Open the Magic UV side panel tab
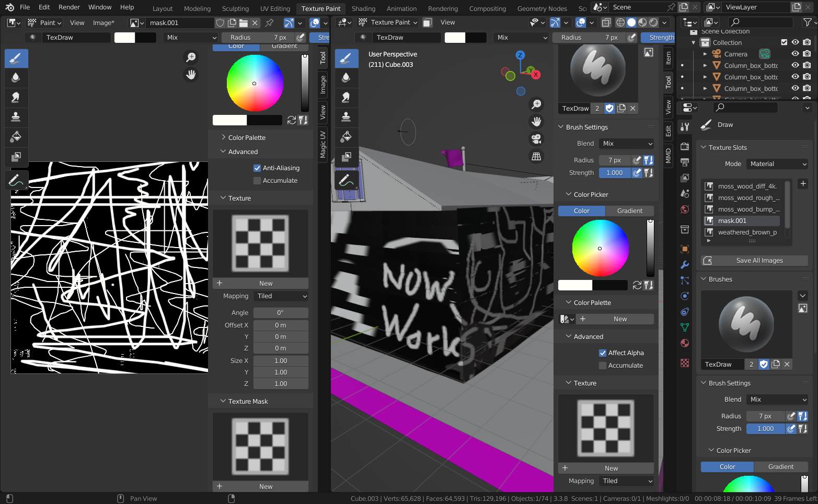 (x=322, y=145)
